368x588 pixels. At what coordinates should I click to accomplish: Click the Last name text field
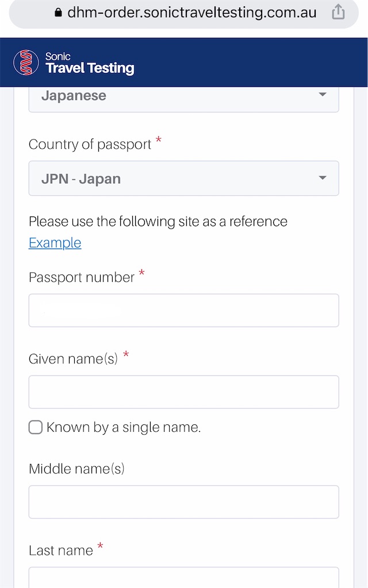[x=183, y=578]
